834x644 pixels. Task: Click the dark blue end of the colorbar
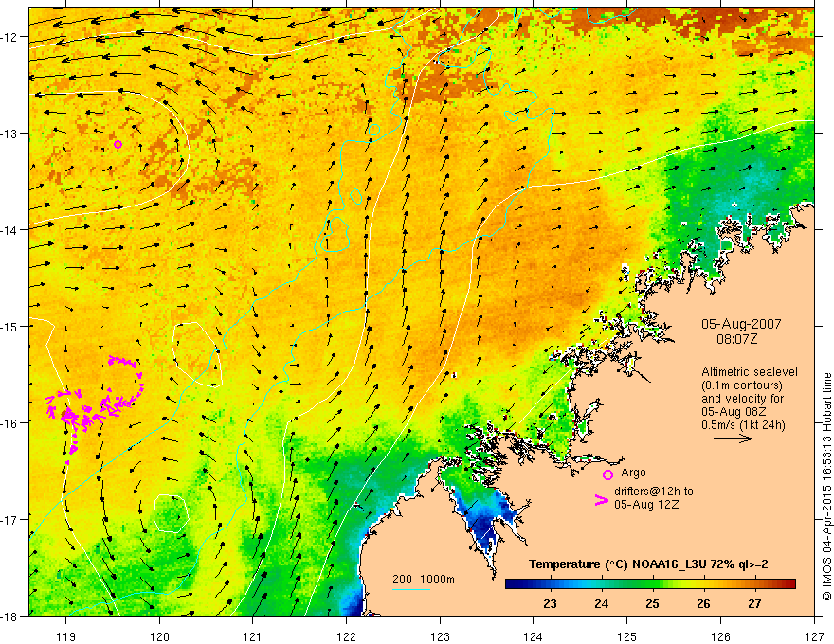[x=514, y=584]
